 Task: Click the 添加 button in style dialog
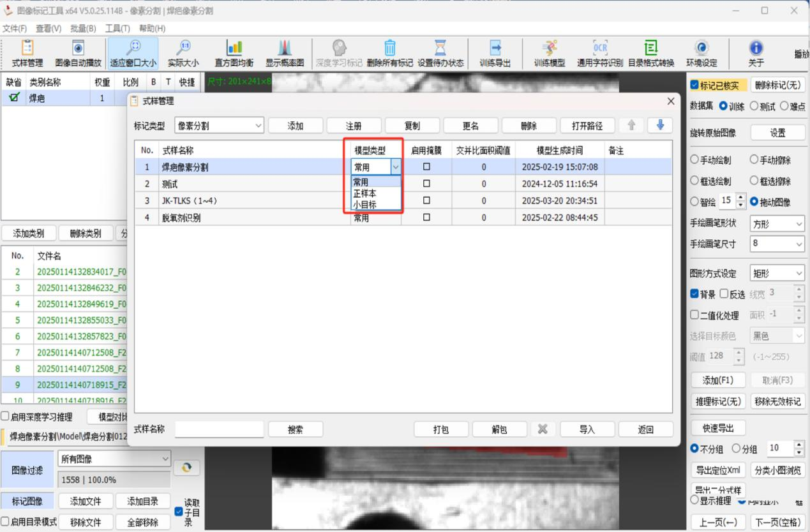pos(296,126)
